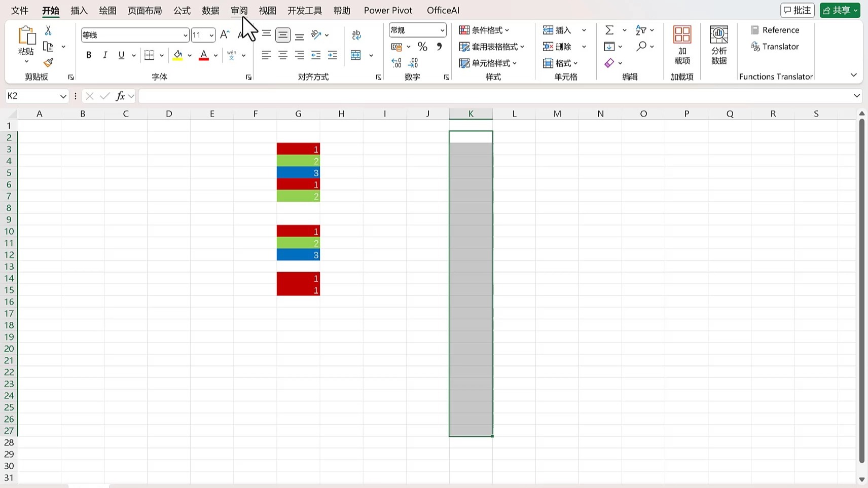Click the 共享 (Share) button
The image size is (868, 488).
(x=840, y=10)
